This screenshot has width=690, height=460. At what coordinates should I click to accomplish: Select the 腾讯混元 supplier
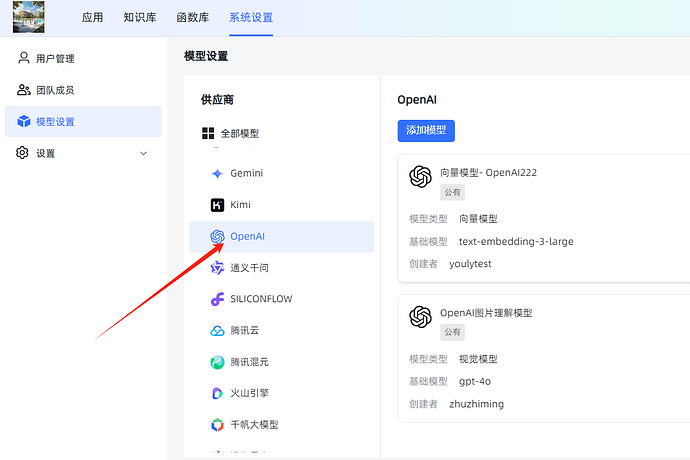(x=282, y=362)
